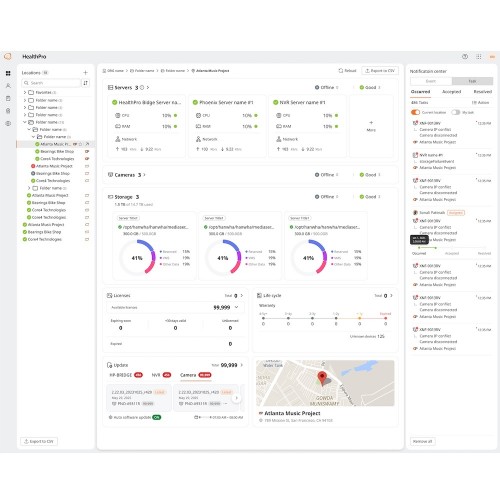The image size is (500, 500).
Task: Click the Servers section icon
Action: 110,87
